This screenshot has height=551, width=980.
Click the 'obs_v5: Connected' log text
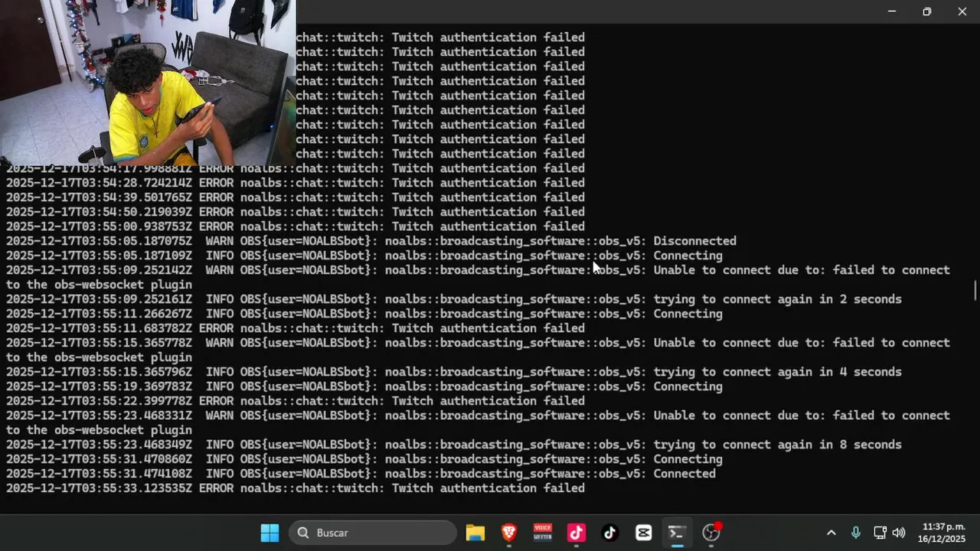657,474
